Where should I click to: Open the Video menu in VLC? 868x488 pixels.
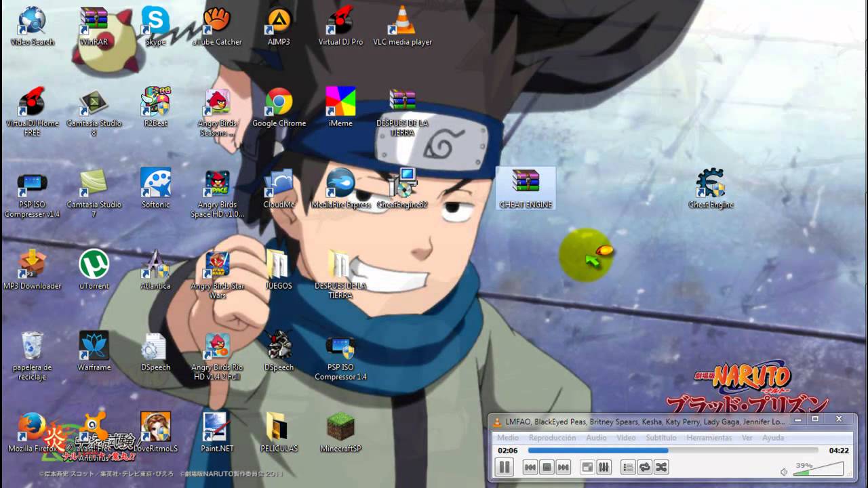[626, 438]
